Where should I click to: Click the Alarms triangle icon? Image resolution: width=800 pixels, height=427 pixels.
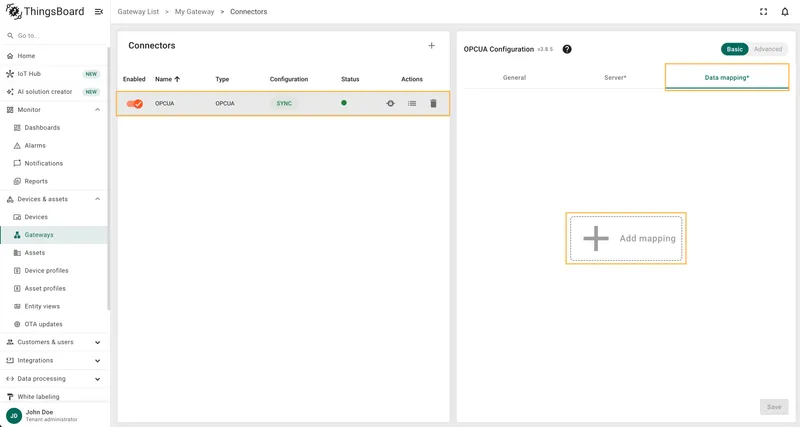pos(17,145)
